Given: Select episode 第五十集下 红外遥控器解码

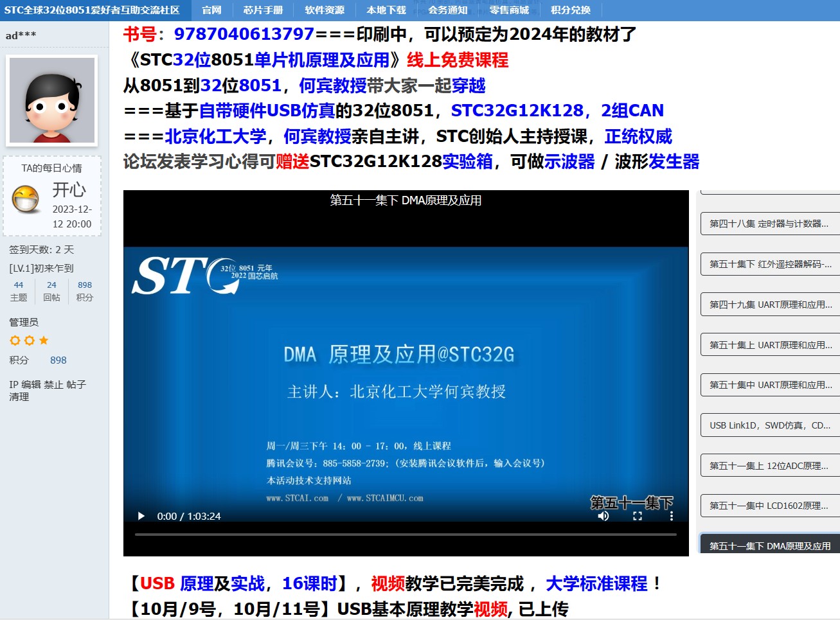Looking at the screenshot, I should [x=770, y=264].
